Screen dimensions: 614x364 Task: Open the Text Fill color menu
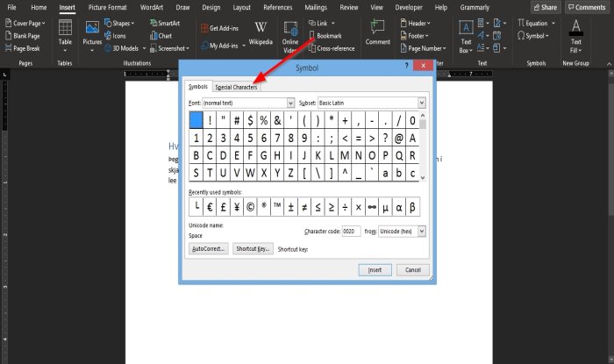[575, 36]
